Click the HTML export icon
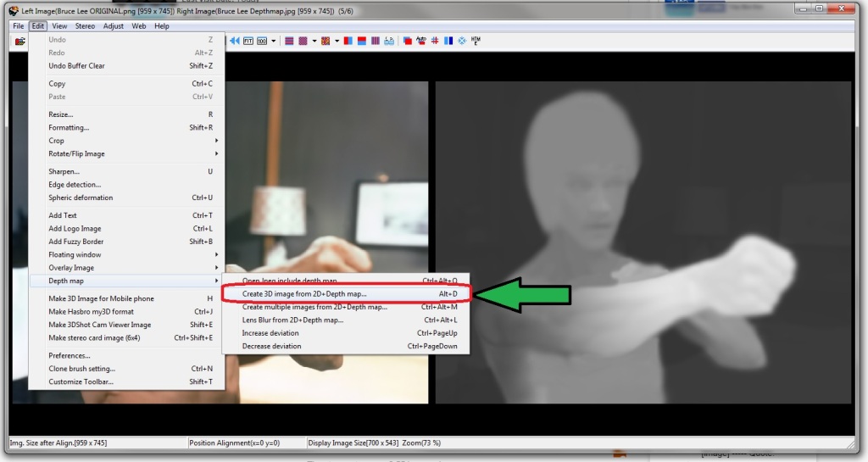 pos(476,41)
